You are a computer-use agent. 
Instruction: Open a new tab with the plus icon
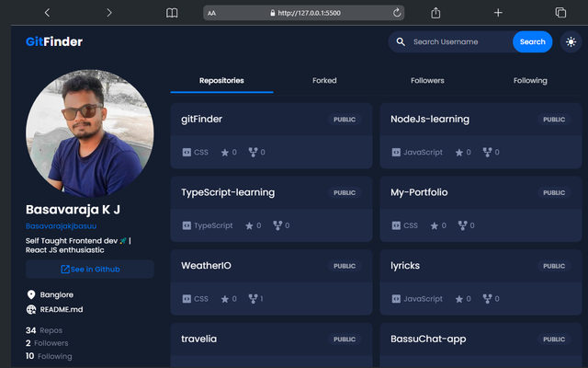pyautogui.click(x=498, y=13)
